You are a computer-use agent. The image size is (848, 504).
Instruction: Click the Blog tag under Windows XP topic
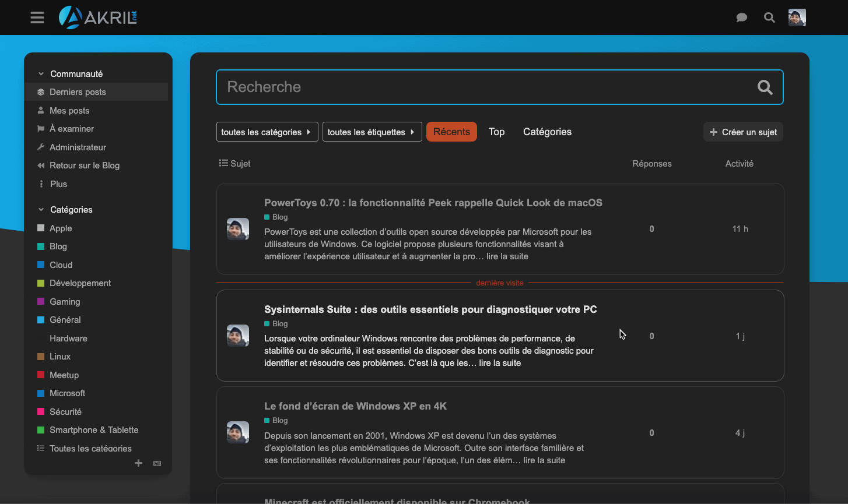[276, 421]
